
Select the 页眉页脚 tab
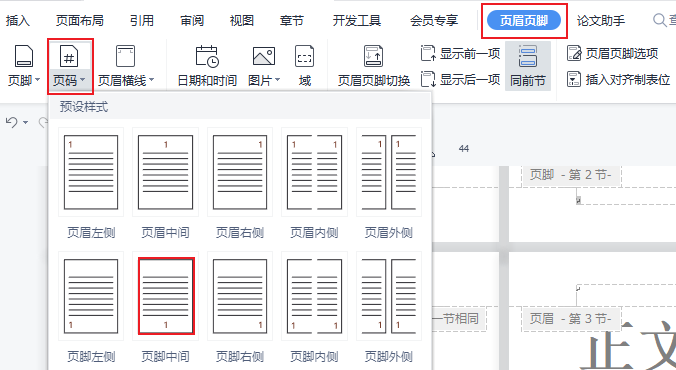click(524, 20)
